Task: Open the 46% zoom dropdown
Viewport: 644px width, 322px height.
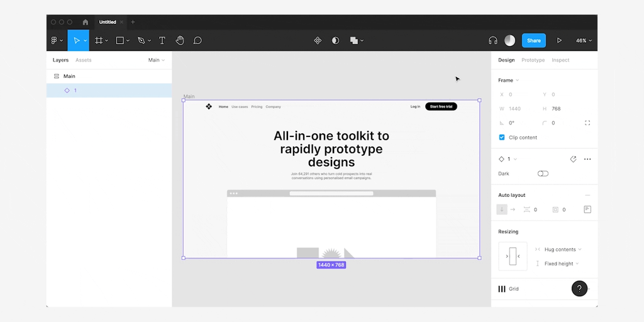Action: (x=584, y=41)
